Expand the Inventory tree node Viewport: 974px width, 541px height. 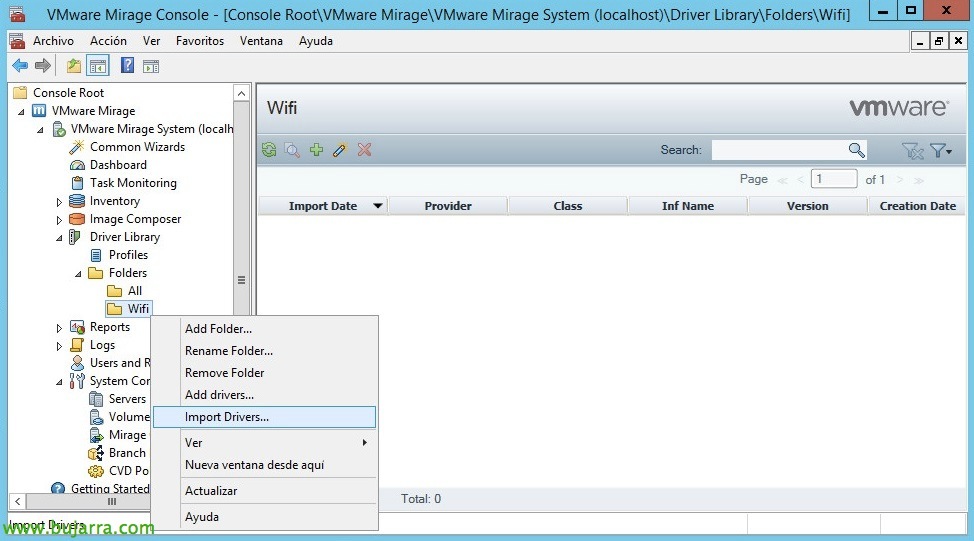click(x=59, y=202)
